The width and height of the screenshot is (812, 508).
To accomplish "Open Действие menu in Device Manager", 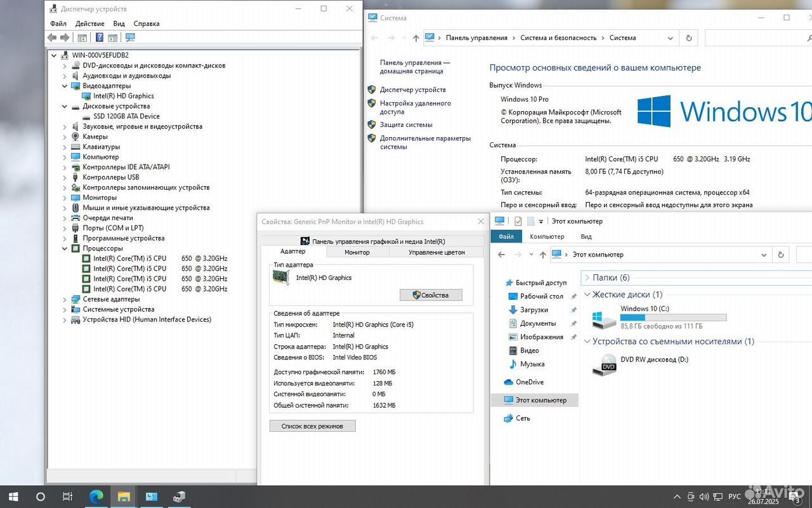I will pos(90,23).
